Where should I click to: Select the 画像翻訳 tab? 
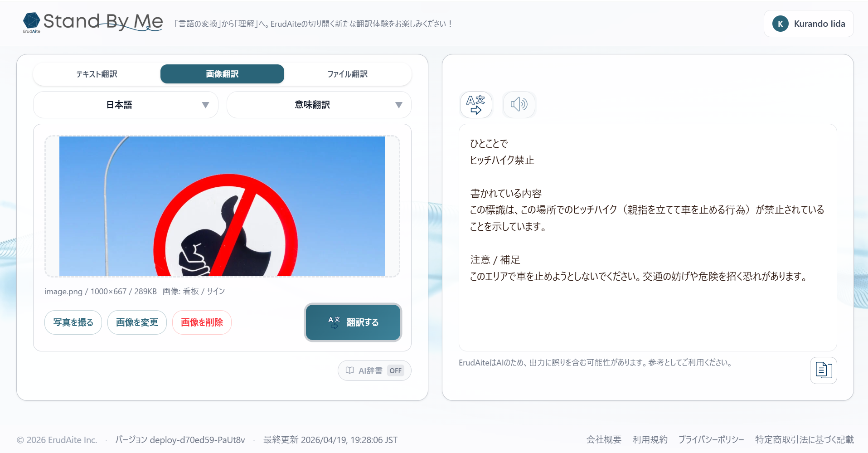click(222, 74)
